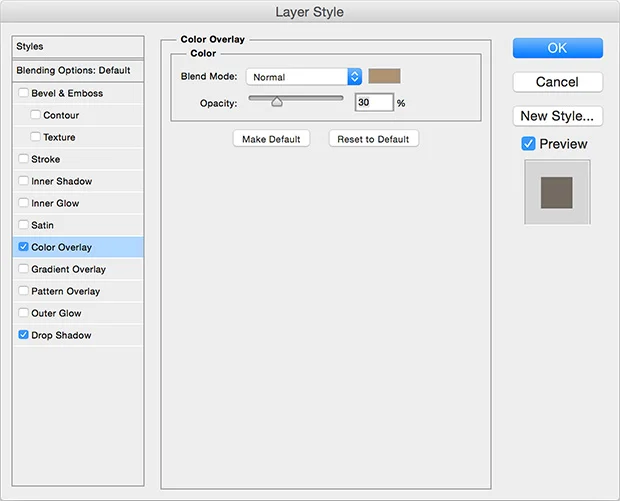Click the Opacity slider handle
620x501 pixels.
point(277,102)
